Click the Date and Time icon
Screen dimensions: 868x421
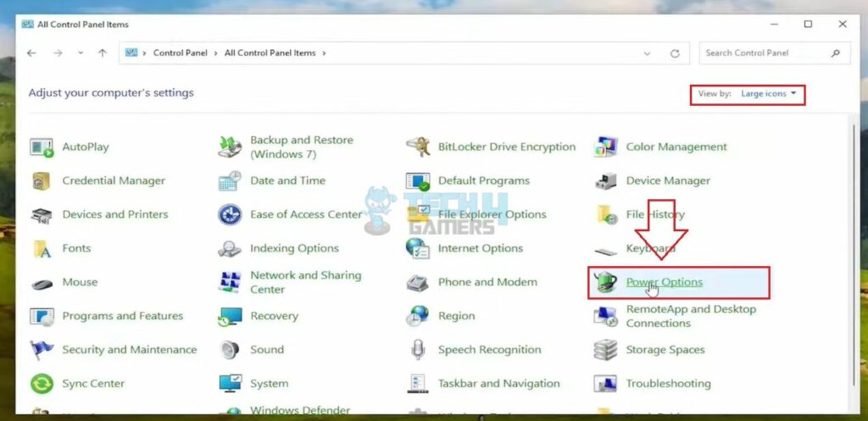(x=230, y=181)
